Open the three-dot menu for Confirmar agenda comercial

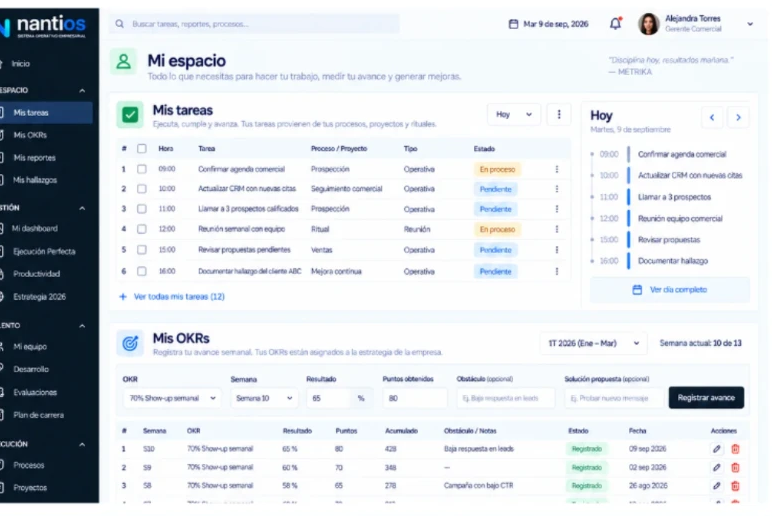[x=557, y=169]
